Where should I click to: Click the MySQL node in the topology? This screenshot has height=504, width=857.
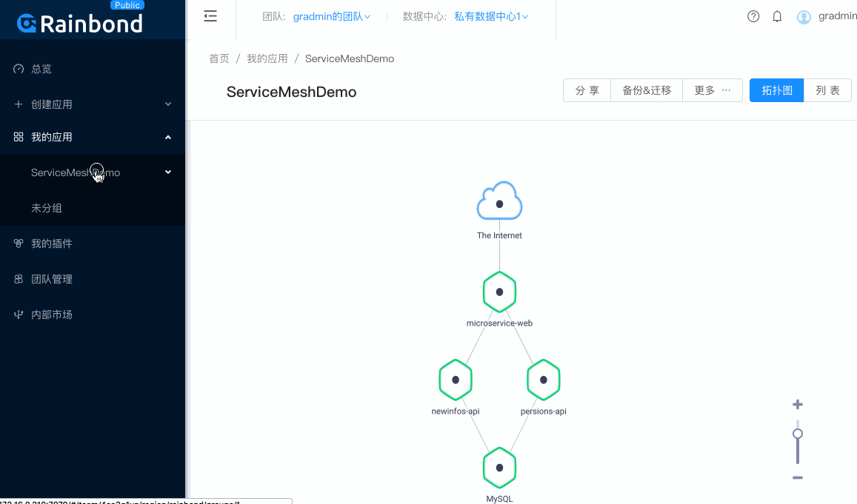pos(499,468)
